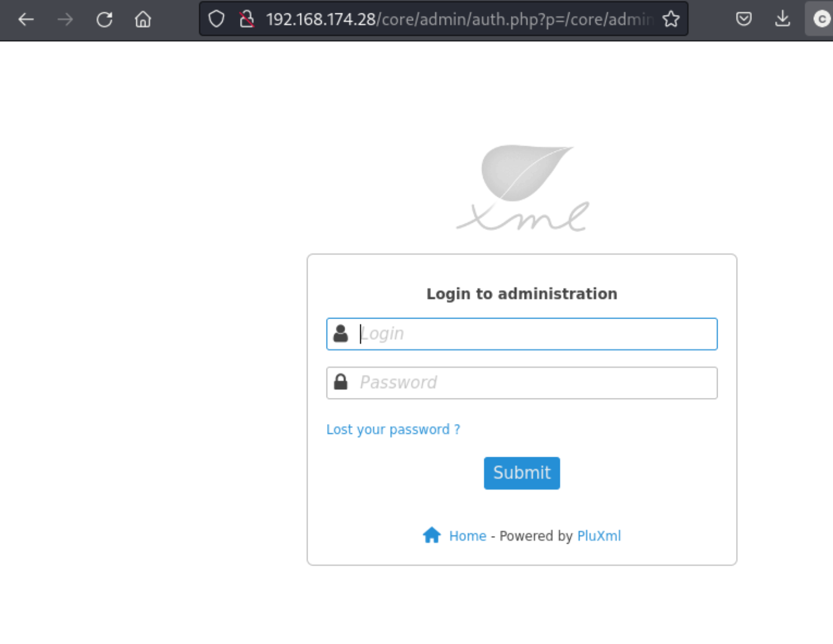
Task: Reload the page with the refresh icon
Action: (104, 20)
